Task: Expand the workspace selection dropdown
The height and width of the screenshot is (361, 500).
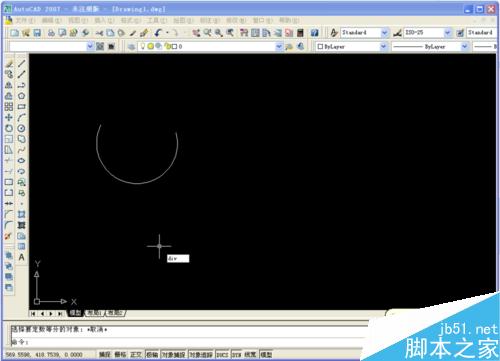Action: [90, 46]
